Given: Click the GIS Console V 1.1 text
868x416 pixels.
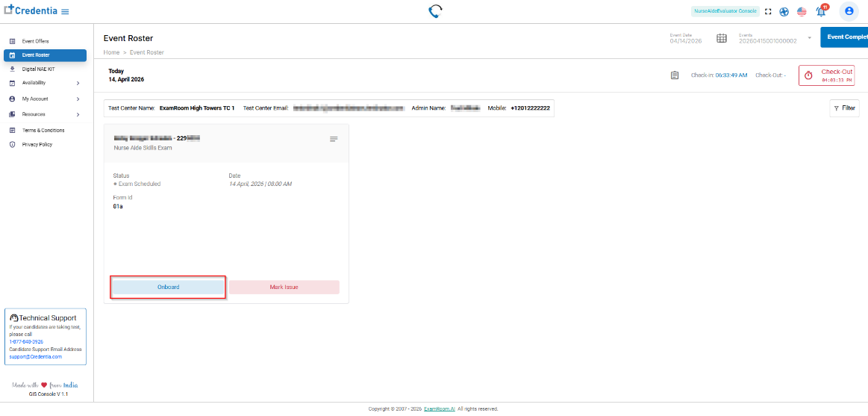Looking at the screenshot, I should [x=49, y=394].
